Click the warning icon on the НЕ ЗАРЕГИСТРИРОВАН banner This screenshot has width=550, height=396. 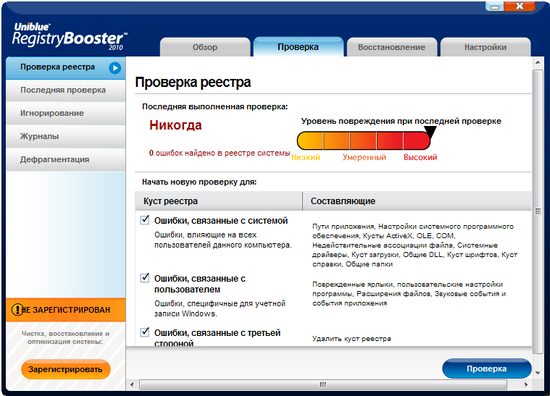point(17,310)
